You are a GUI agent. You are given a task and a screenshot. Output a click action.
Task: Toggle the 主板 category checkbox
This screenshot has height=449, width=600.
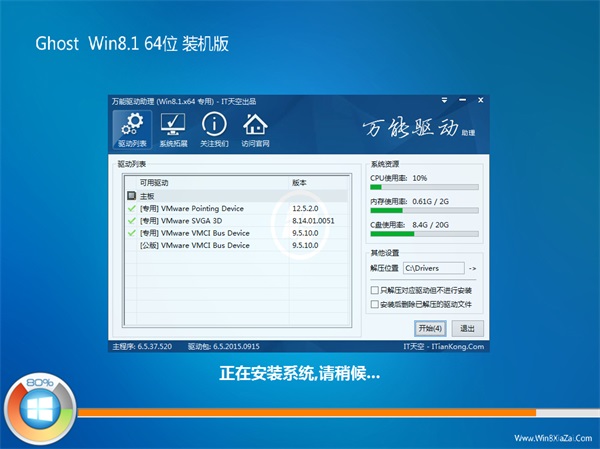pyautogui.click(x=131, y=197)
